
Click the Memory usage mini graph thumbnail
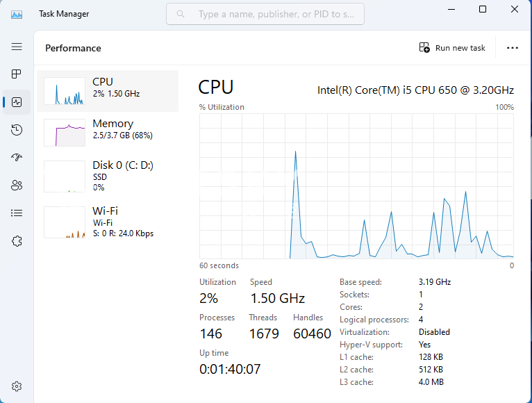pos(65,133)
